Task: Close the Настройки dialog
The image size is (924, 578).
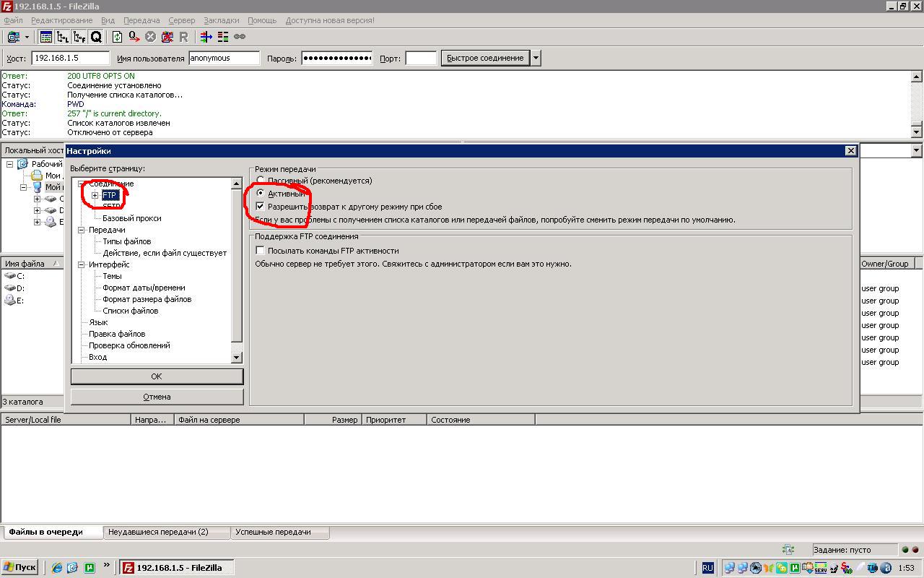Action: (x=850, y=150)
